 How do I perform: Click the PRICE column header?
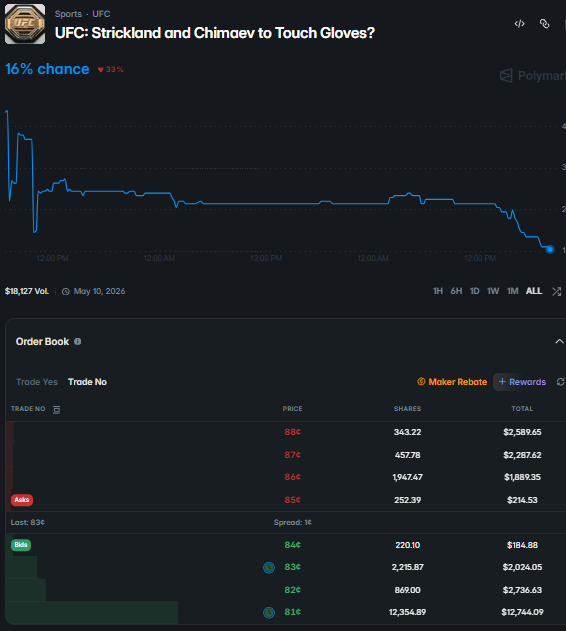[x=292, y=409]
